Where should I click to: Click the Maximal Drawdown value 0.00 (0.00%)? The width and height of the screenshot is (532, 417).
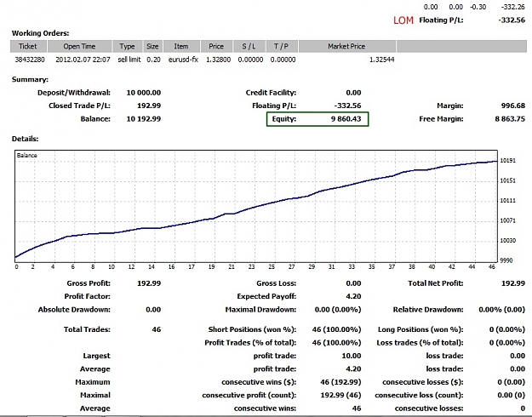[338, 310]
